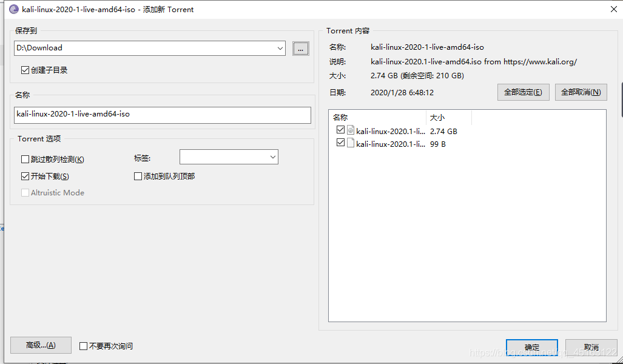Tick the 不要再次询问 checkbox

[84, 346]
